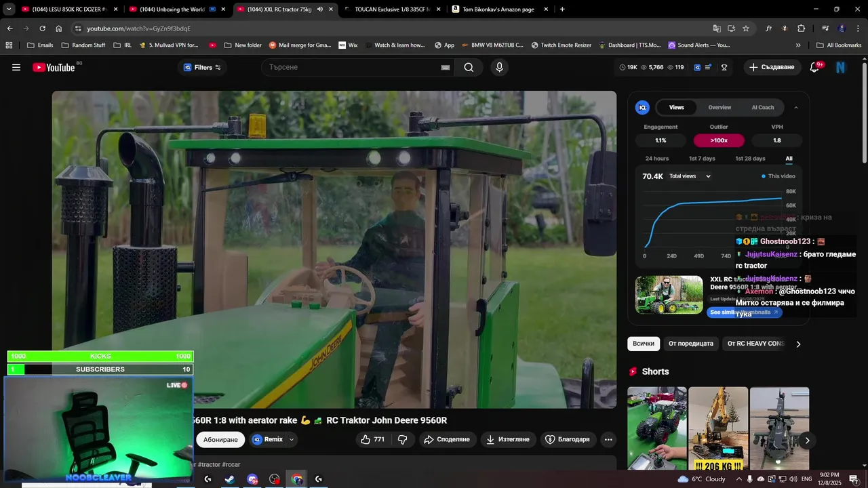Show hidden bookmarks with double chevron

click(798, 45)
